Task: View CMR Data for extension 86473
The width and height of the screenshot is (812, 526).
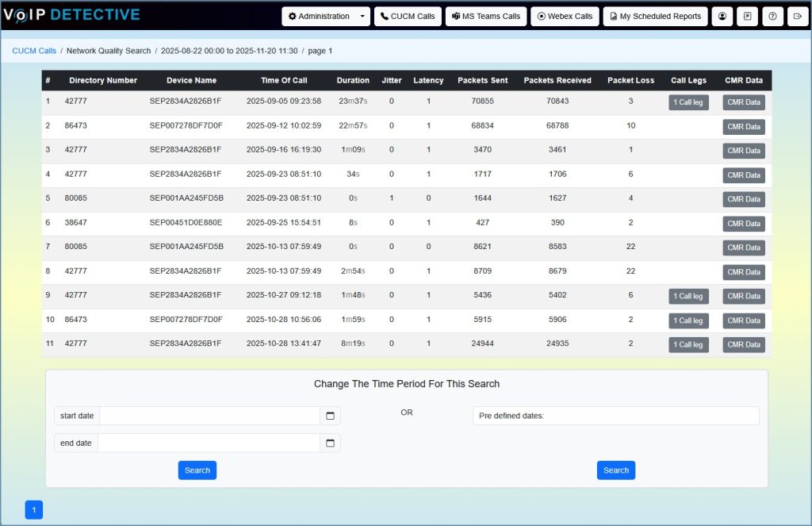Action: 744,126
